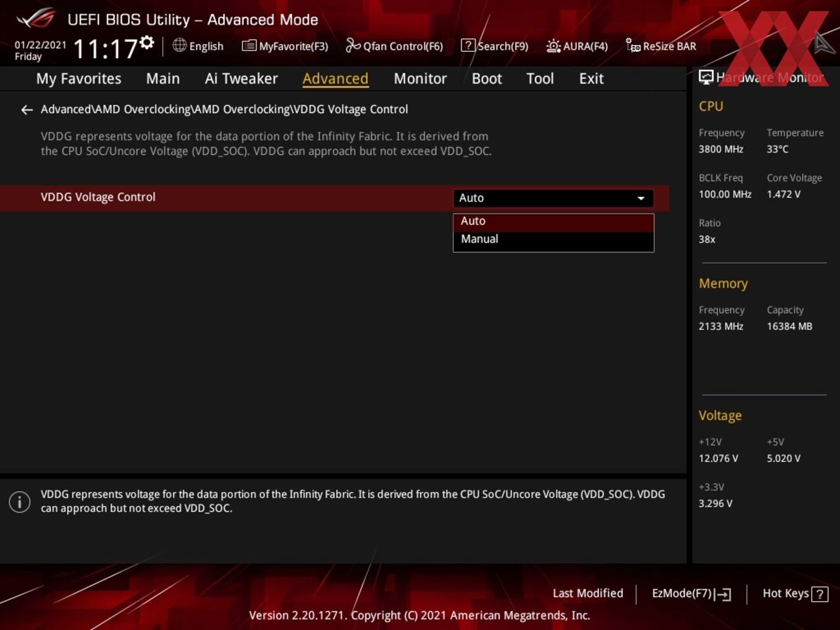Go to the Boot tab
Screen dimensions: 840x630
point(487,78)
